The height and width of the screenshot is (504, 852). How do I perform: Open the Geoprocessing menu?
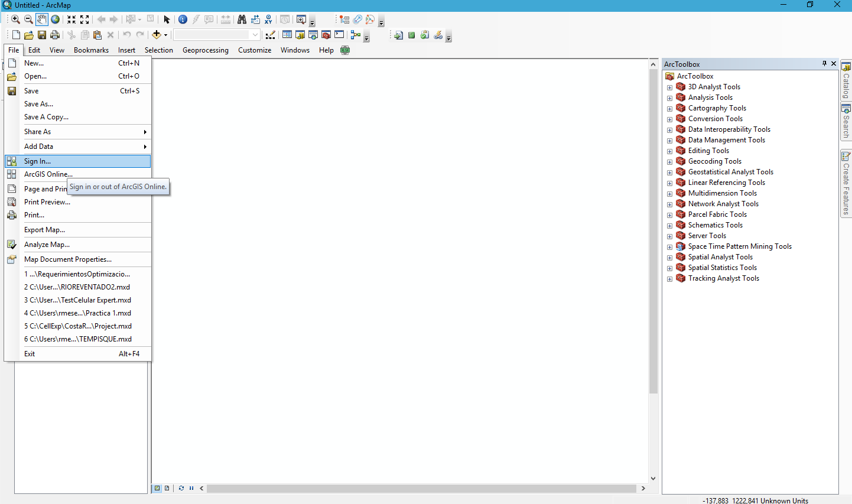(206, 50)
